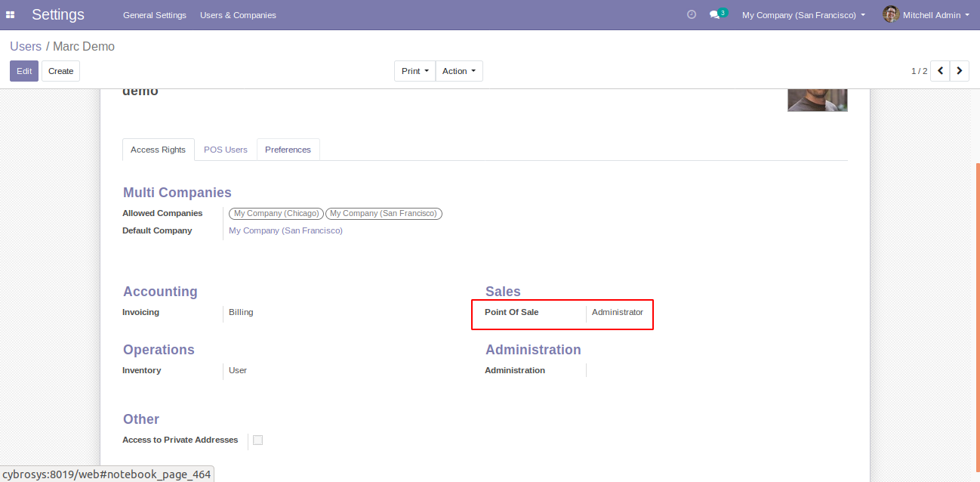Image resolution: width=980 pixels, height=482 pixels.
Task: Open Mitchell Admin user menu
Action: (935, 15)
